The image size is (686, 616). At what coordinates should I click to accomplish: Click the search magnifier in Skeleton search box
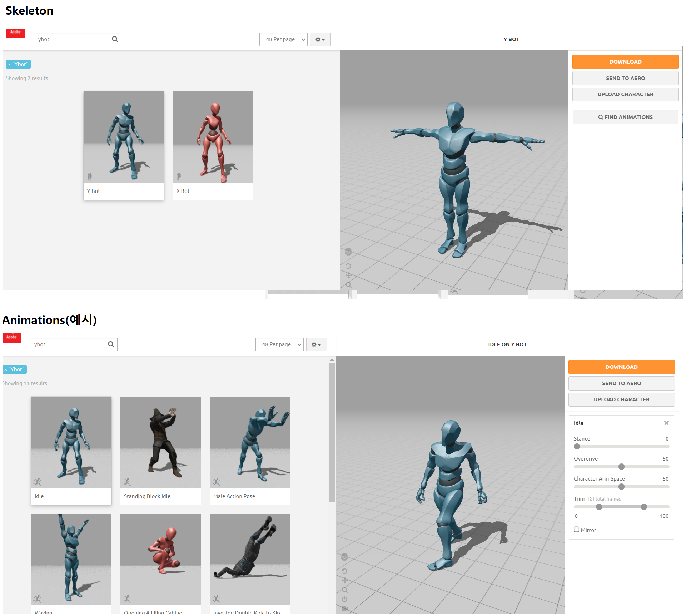click(x=115, y=39)
